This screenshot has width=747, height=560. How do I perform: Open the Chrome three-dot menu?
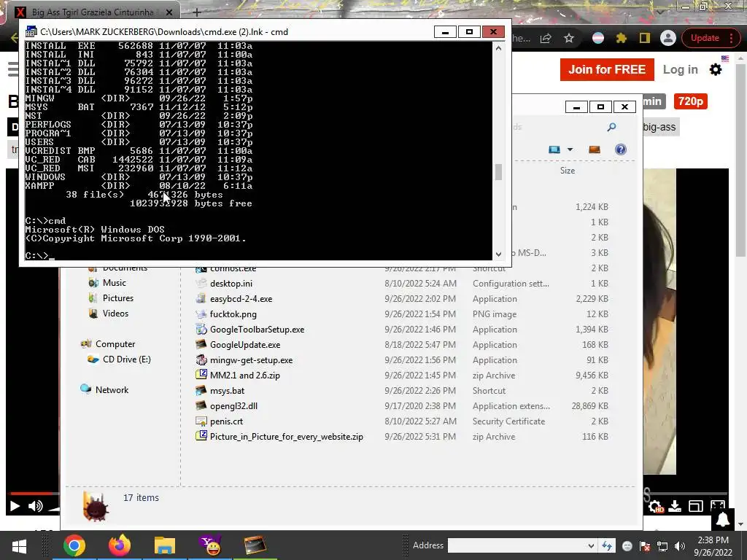coord(731,38)
